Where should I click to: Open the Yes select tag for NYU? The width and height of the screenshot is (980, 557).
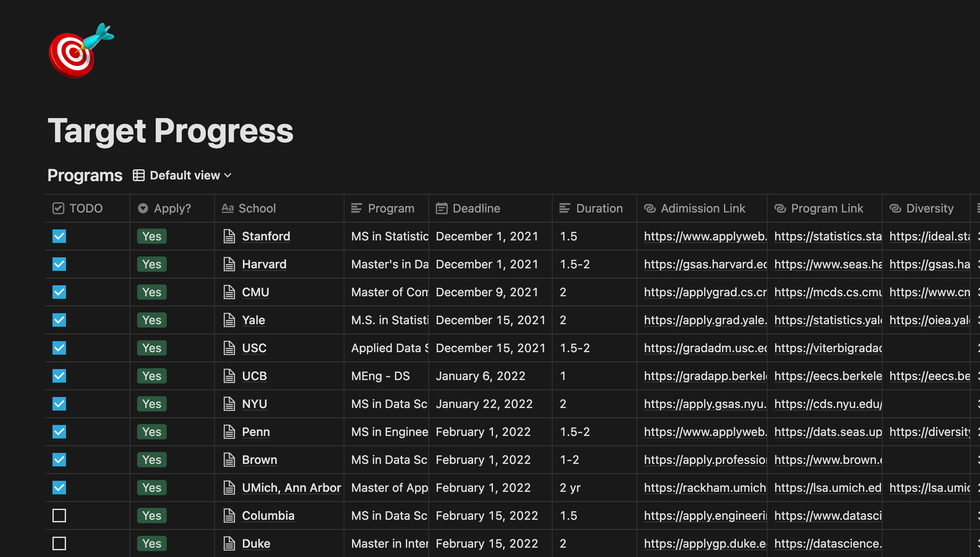click(151, 404)
